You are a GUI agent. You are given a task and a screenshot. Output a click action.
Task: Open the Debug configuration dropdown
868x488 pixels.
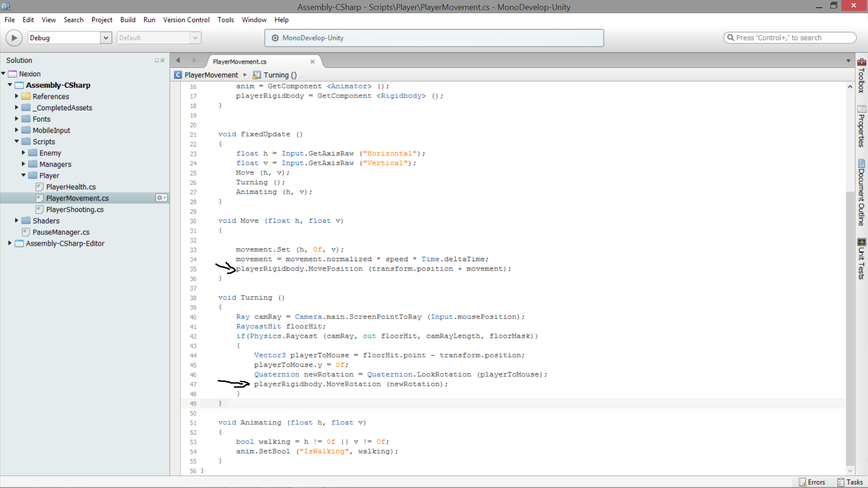106,38
